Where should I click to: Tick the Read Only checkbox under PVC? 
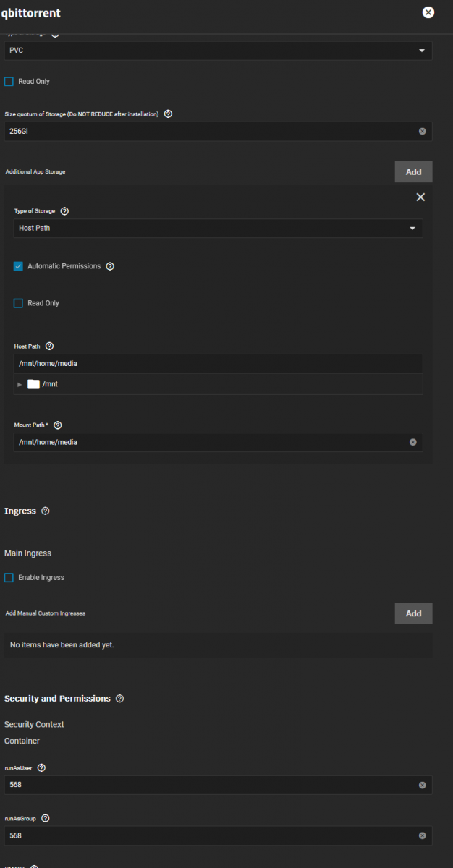[9, 82]
